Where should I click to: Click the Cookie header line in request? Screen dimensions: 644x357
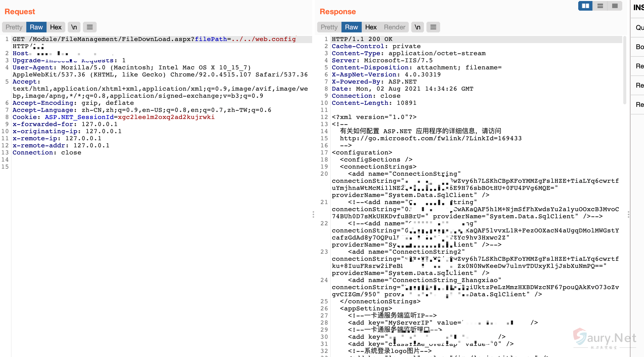pos(113,117)
